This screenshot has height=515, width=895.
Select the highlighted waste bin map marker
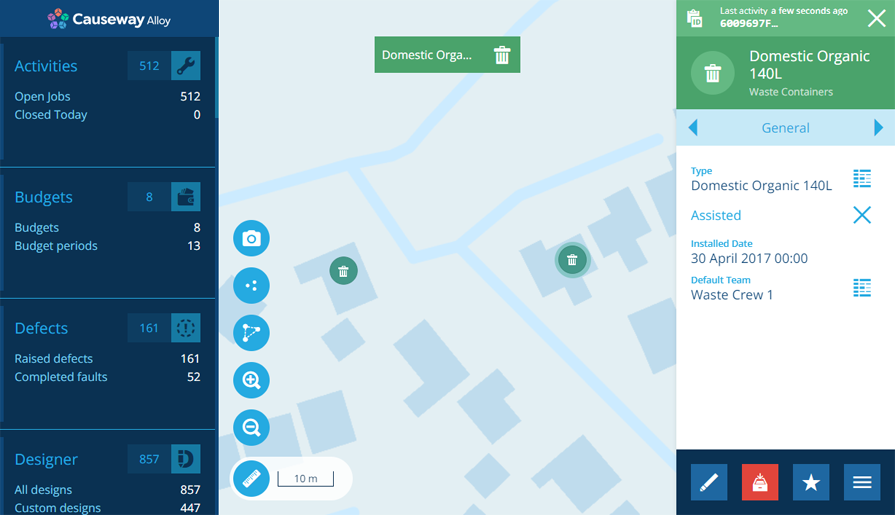click(572, 260)
